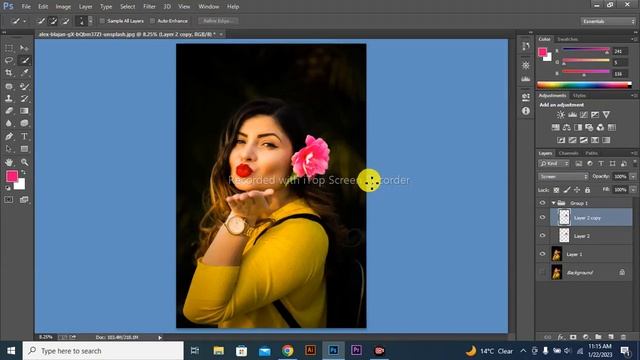Add a Curves adjustment

[x=584, y=115]
